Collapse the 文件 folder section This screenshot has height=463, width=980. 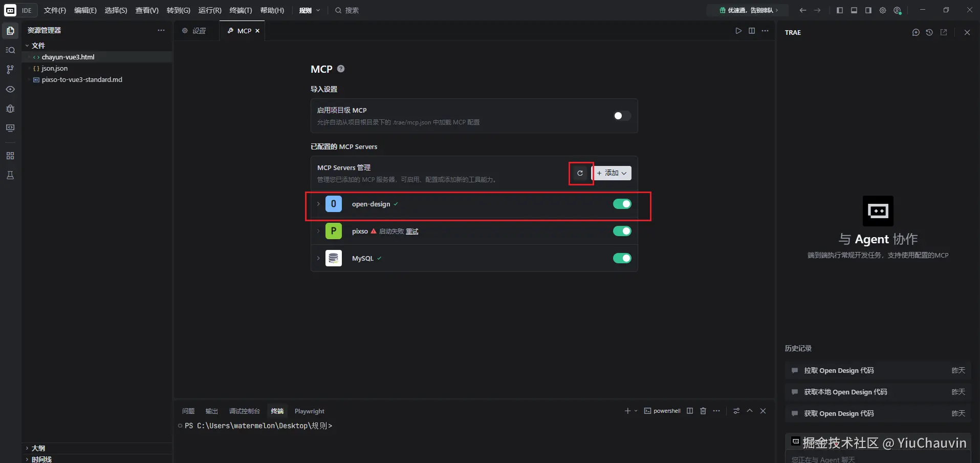27,46
